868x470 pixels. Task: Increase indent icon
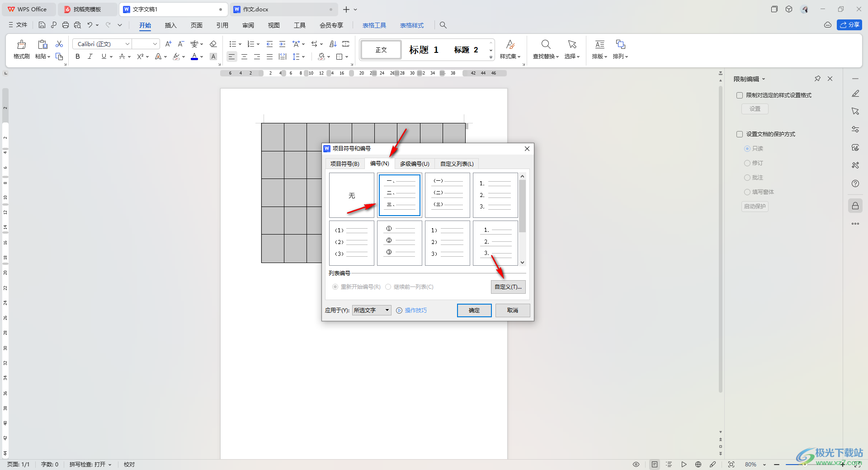[282, 44]
